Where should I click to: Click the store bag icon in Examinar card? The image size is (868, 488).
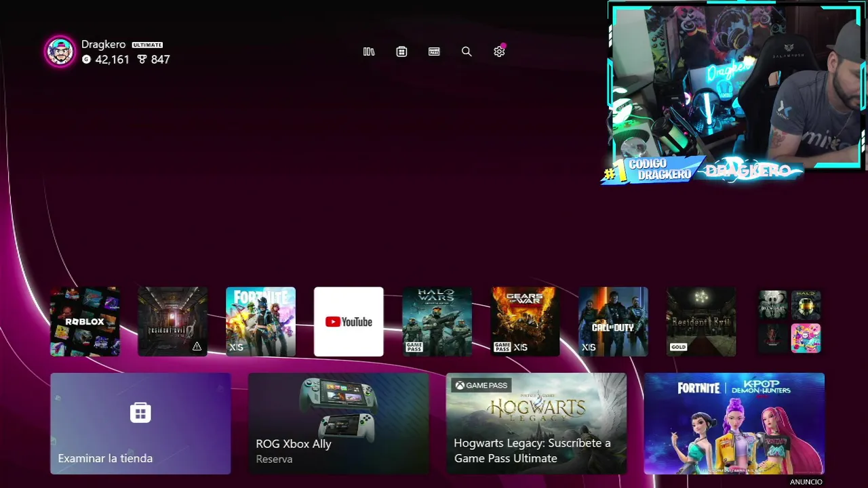click(140, 413)
